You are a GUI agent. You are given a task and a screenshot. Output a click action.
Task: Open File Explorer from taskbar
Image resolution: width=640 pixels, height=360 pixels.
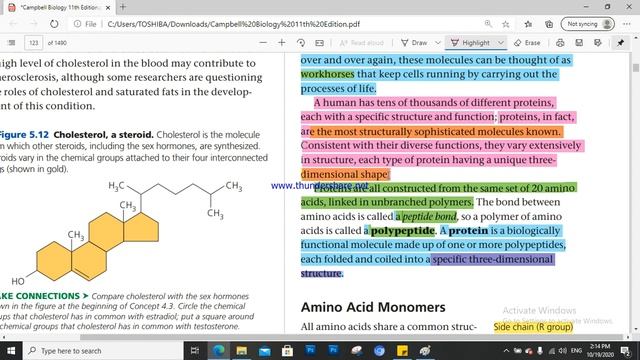[x=242, y=351]
